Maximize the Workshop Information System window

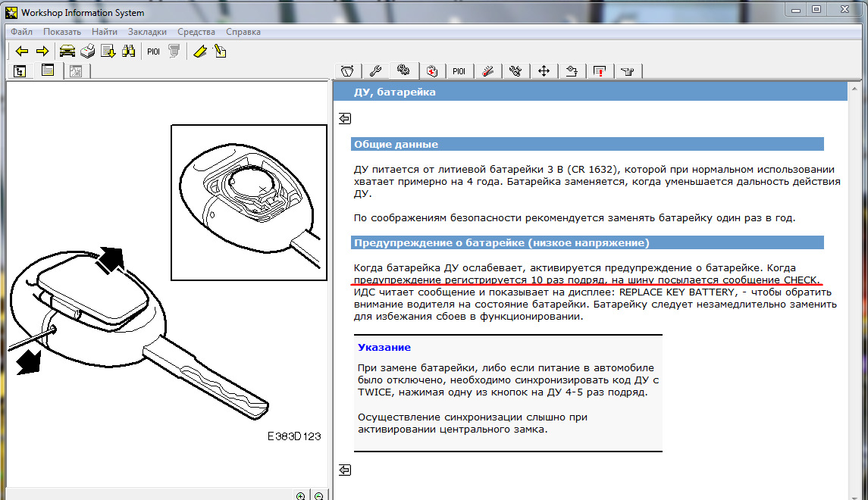coord(816,9)
